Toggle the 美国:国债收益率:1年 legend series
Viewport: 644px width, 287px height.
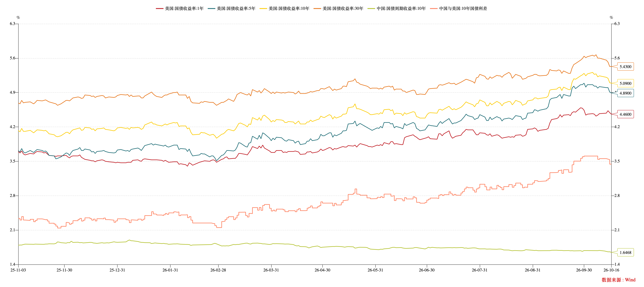point(180,9)
